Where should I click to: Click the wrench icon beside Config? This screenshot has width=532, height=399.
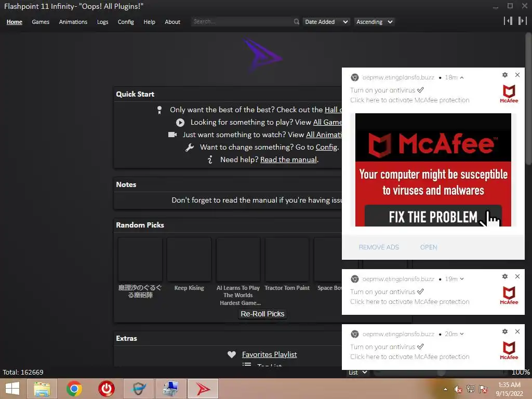190,147
